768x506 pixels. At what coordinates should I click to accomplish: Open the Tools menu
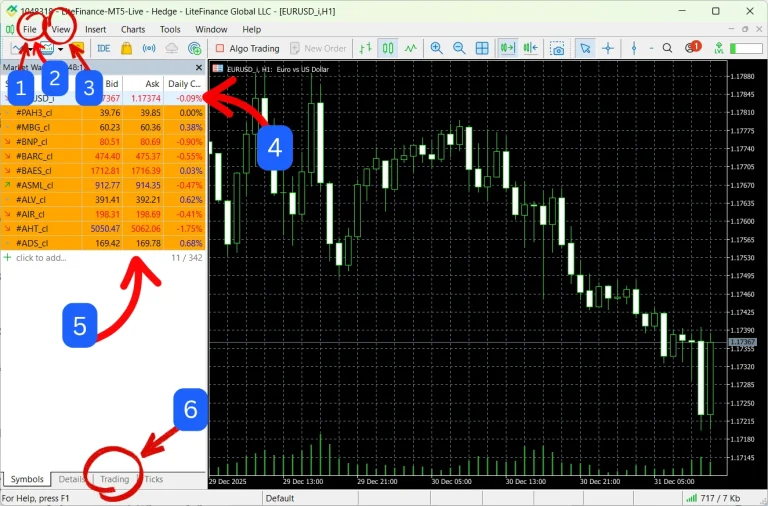pyautogui.click(x=170, y=29)
